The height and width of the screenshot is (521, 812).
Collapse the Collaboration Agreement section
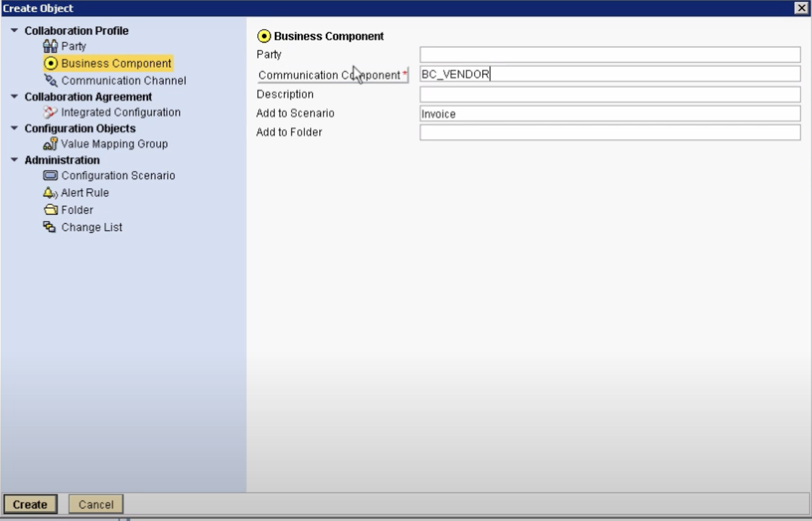click(x=14, y=96)
